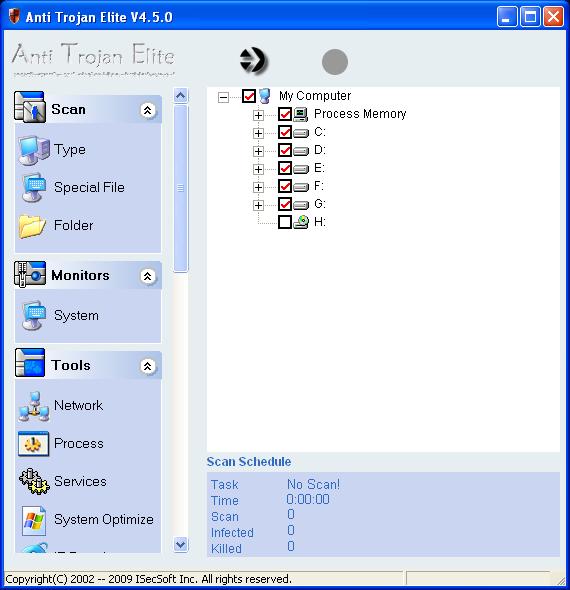Open System Optimize Windows icon
Viewport: 570px width, 590px height.
(x=34, y=521)
